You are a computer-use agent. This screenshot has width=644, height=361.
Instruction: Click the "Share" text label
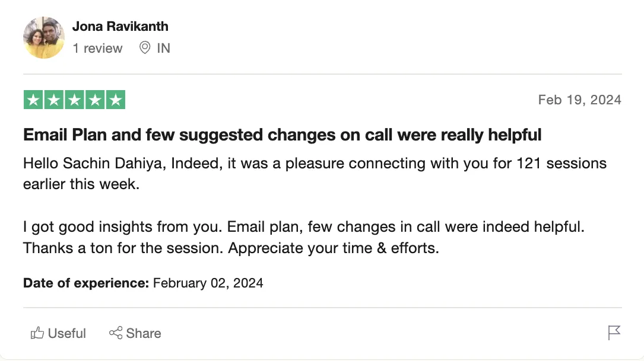[x=144, y=334]
